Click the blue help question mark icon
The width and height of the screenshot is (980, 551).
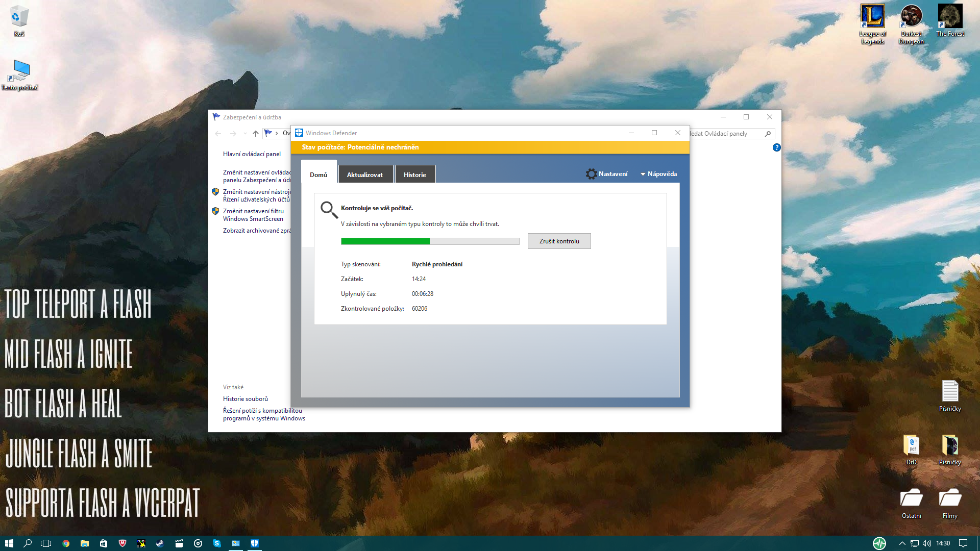[776, 147]
